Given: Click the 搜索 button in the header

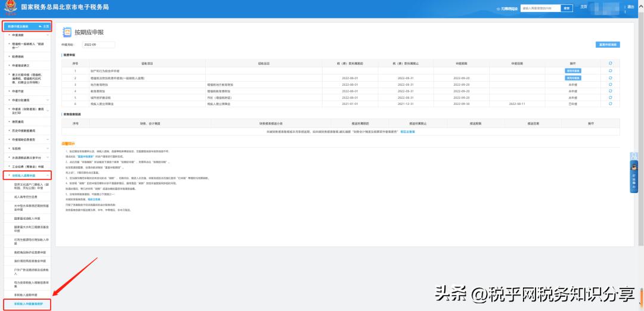Looking at the screenshot, I should pos(567,8).
